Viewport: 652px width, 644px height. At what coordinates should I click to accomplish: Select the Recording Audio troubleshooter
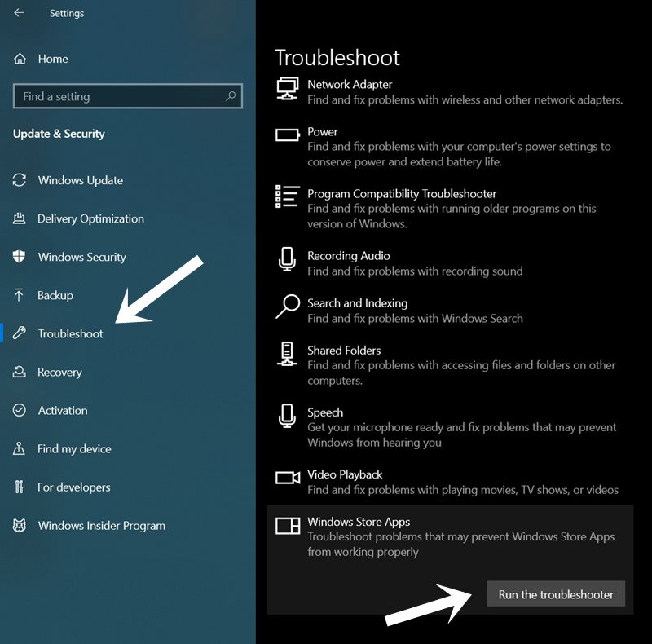[349, 255]
